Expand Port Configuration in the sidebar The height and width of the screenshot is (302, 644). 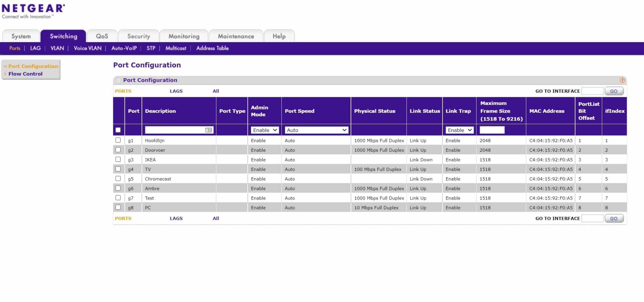[x=33, y=66]
